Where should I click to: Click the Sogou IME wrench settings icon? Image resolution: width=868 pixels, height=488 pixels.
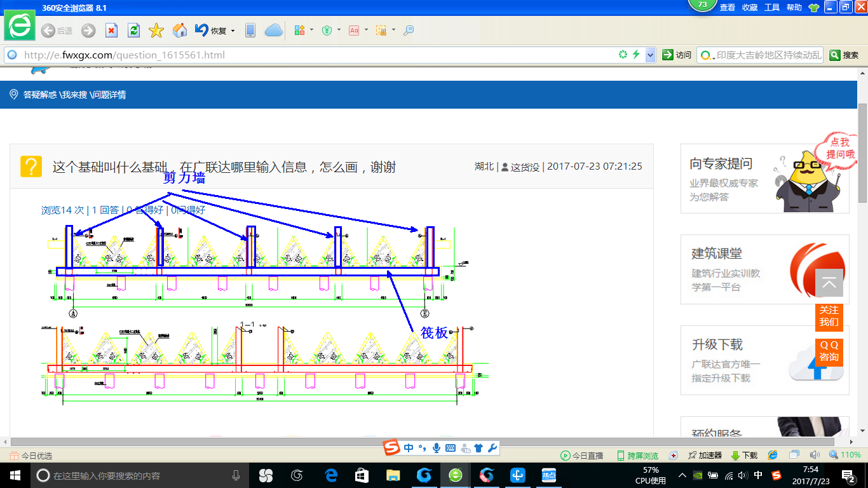pyautogui.click(x=492, y=448)
